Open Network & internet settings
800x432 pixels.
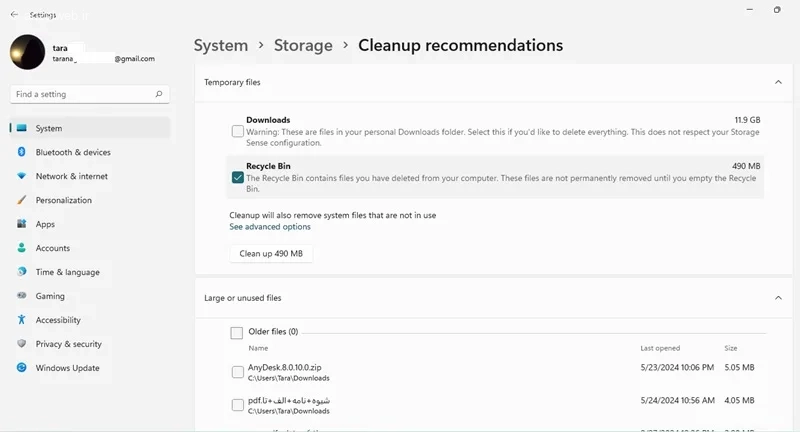(x=90, y=176)
